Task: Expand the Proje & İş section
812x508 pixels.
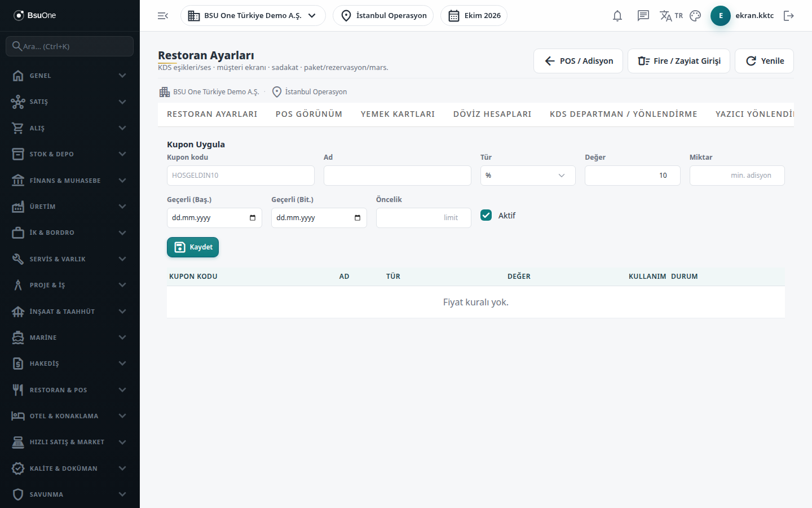Action: (x=70, y=285)
